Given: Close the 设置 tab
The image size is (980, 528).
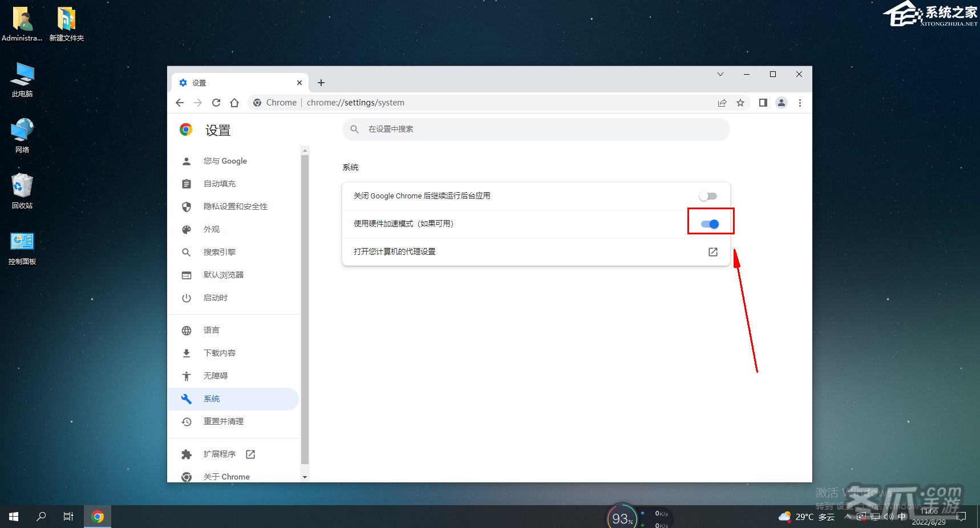Looking at the screenshot, I should (299, 83).
